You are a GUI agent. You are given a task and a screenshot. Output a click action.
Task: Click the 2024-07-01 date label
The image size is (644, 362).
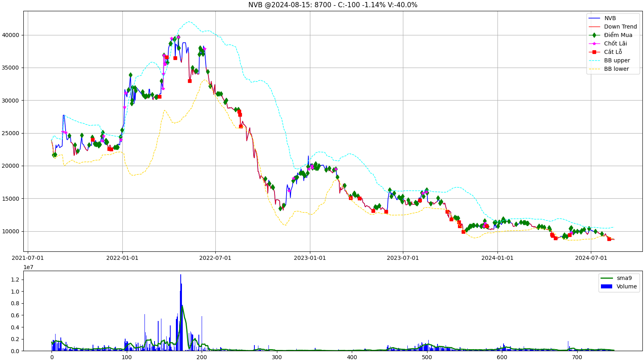tap(591, 258)
